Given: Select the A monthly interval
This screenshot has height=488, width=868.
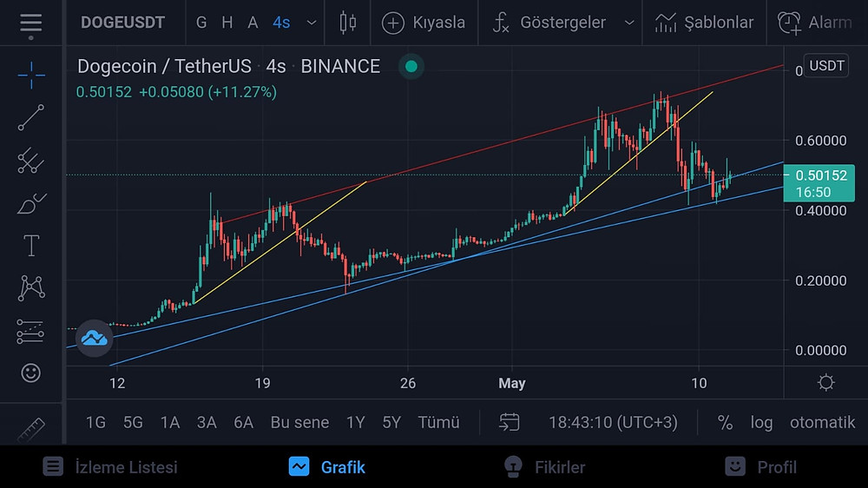Looking at the screenshot, I should [x=253, y=23].
